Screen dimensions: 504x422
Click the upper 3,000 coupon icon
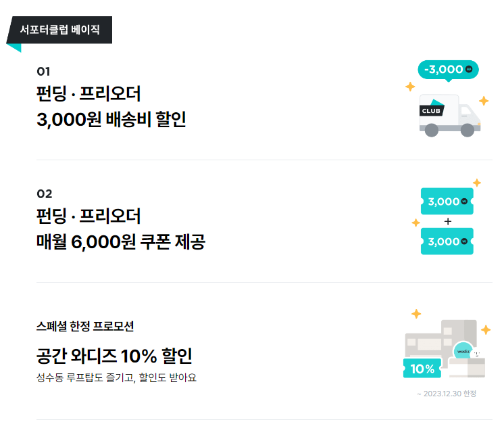[447, 201]
